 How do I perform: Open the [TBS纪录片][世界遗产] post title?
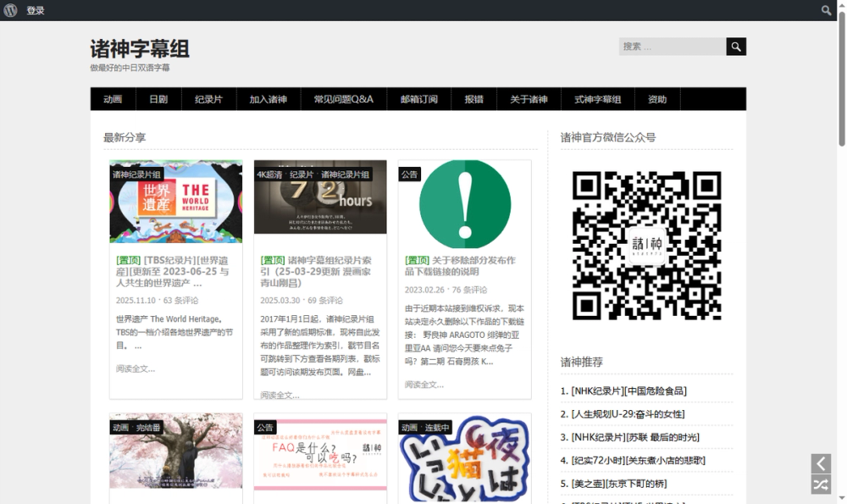[173, 272]
